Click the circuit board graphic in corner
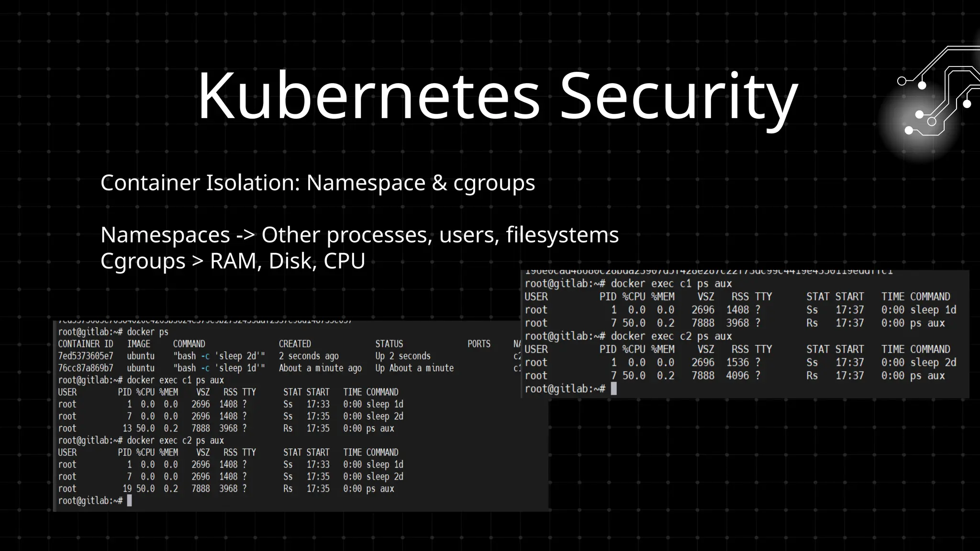This screenshot has height=551, width=980. point(938,91)
